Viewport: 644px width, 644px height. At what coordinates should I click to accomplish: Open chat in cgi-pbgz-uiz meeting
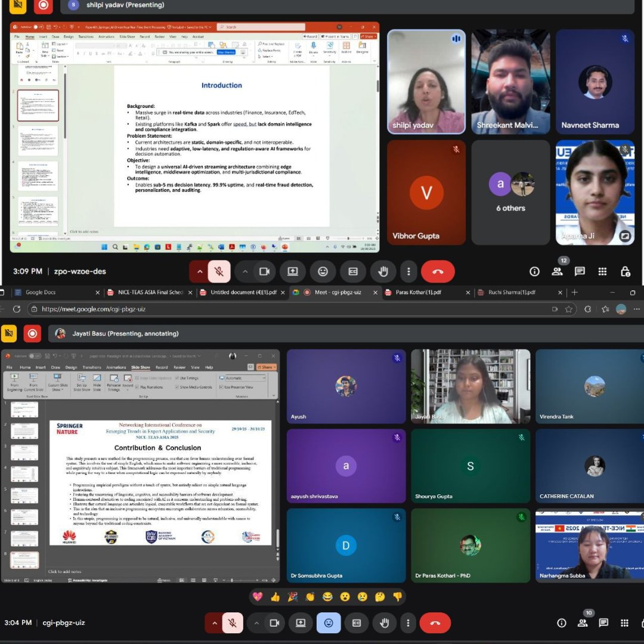tap(603, 623)
